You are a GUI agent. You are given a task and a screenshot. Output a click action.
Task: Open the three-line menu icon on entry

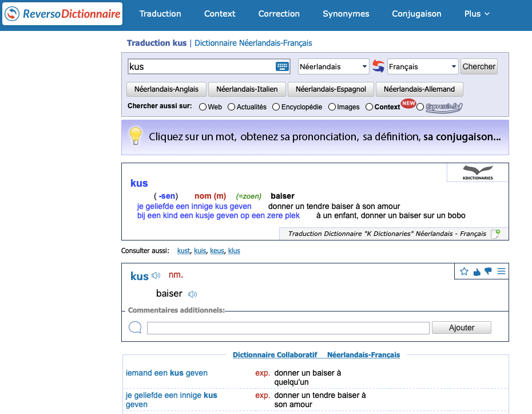coord(501,271)
